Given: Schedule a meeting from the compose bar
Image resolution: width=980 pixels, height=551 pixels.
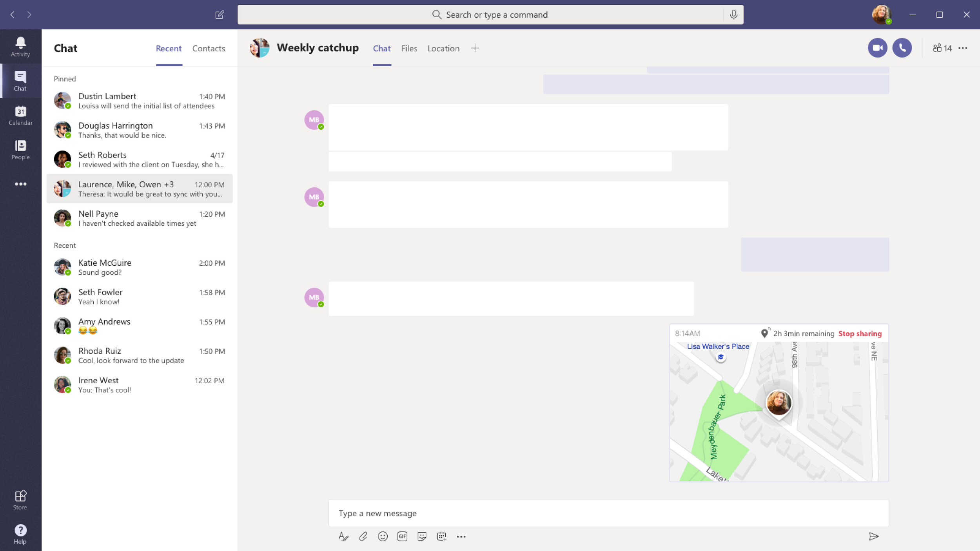Looking at the screenshot, I should [x=442, y=536].
